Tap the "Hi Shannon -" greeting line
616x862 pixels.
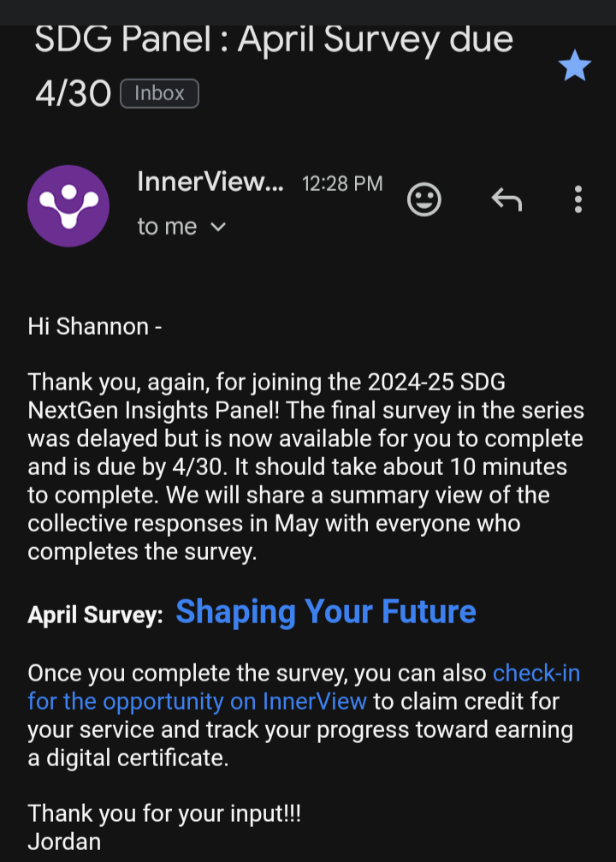94,326
